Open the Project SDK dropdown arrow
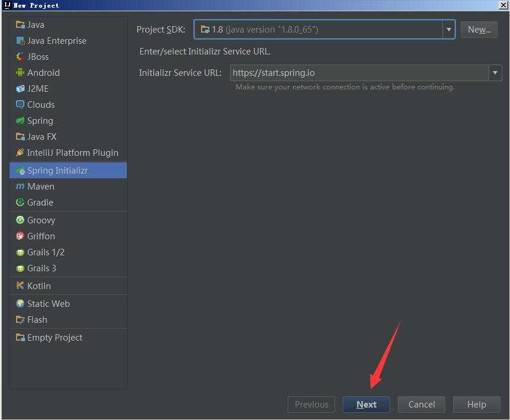The width and height of the screenshot is (510, 420). click(x=448, y=30)
